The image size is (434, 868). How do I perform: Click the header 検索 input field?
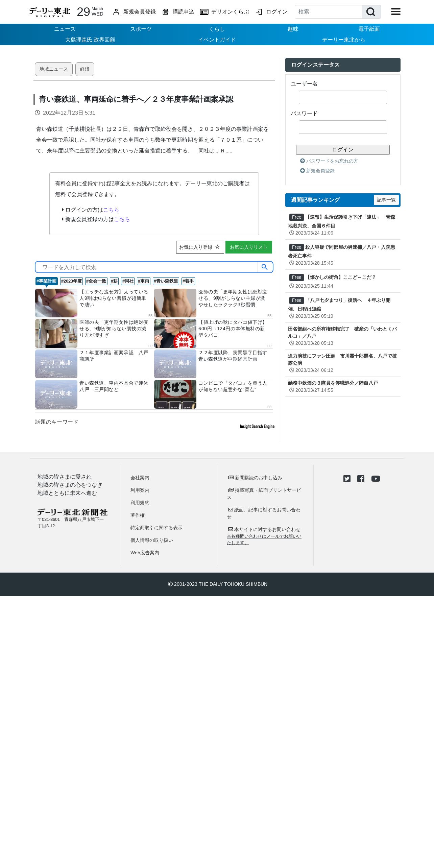coord(328,12)
